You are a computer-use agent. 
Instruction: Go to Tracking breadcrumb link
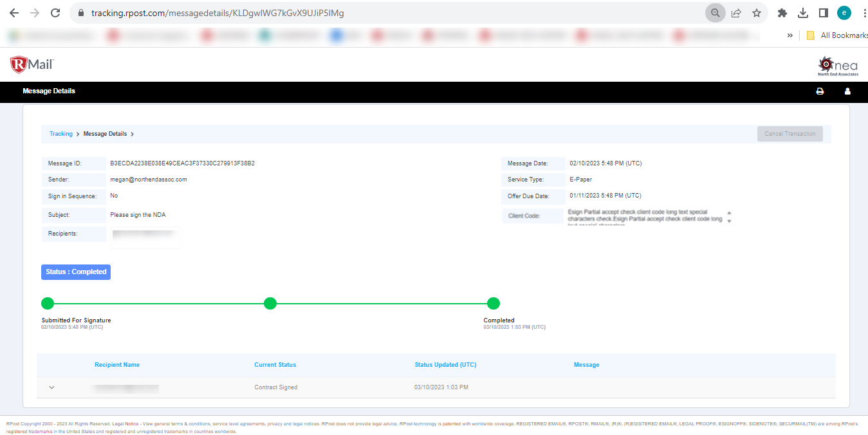coord(61,134)
